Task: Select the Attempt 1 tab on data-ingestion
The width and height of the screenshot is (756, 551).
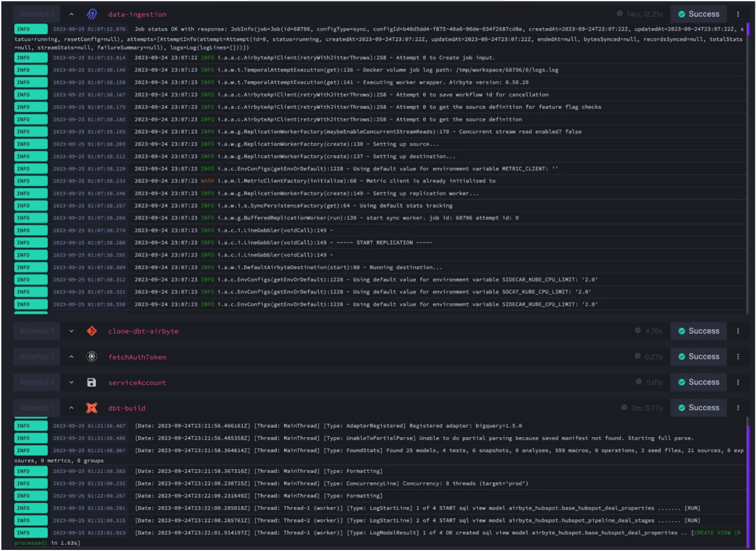Action: pos(36,14)
